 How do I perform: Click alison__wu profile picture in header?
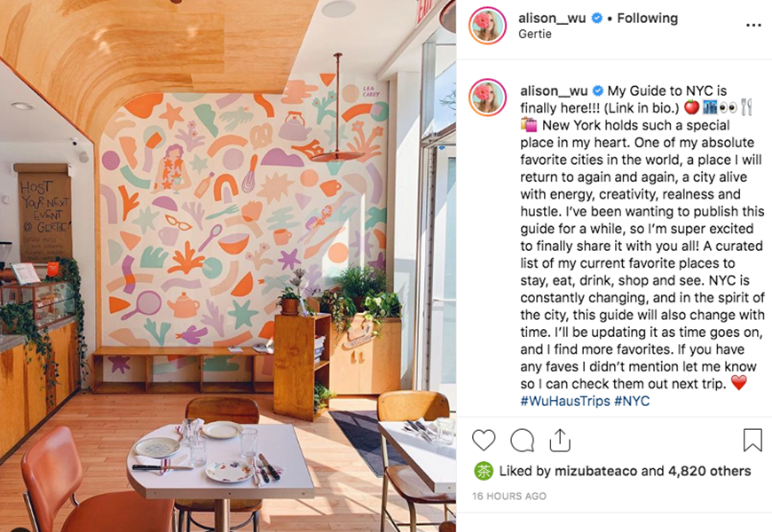tap(488, 26)
